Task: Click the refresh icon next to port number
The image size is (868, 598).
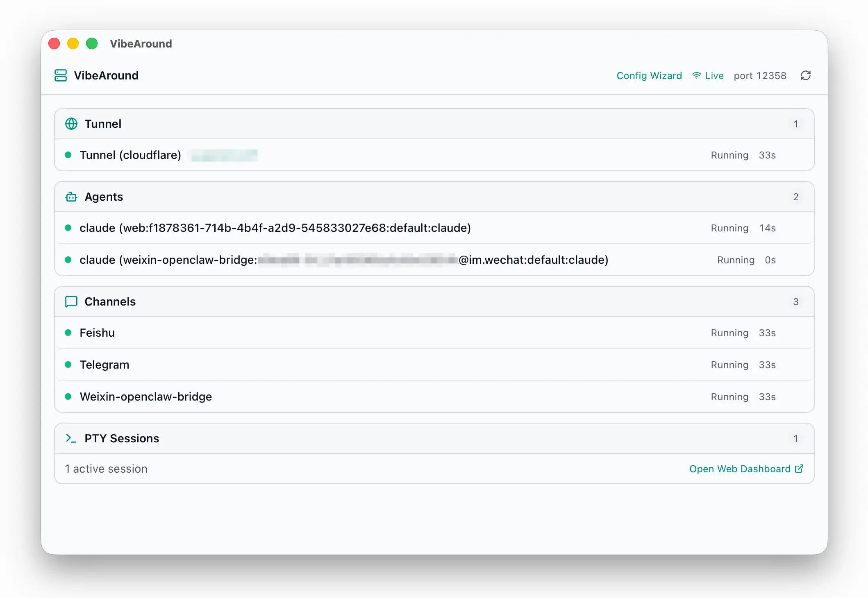Action: click(805, 76)
